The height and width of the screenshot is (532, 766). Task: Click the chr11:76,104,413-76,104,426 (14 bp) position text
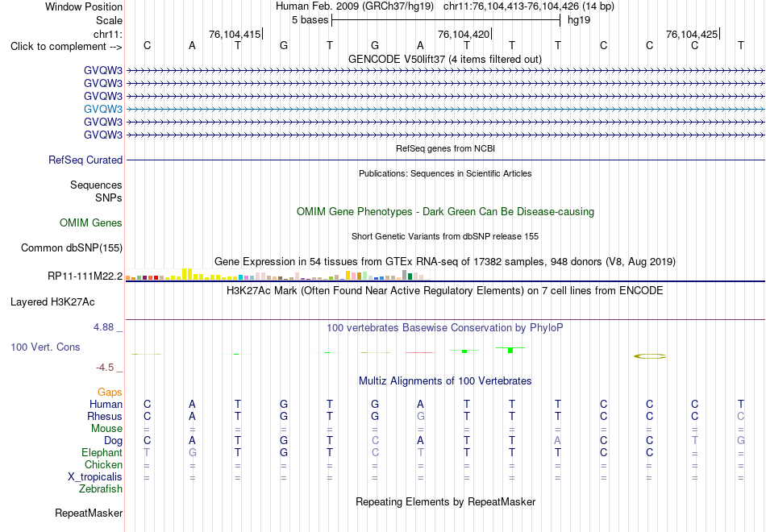(529, 6)
